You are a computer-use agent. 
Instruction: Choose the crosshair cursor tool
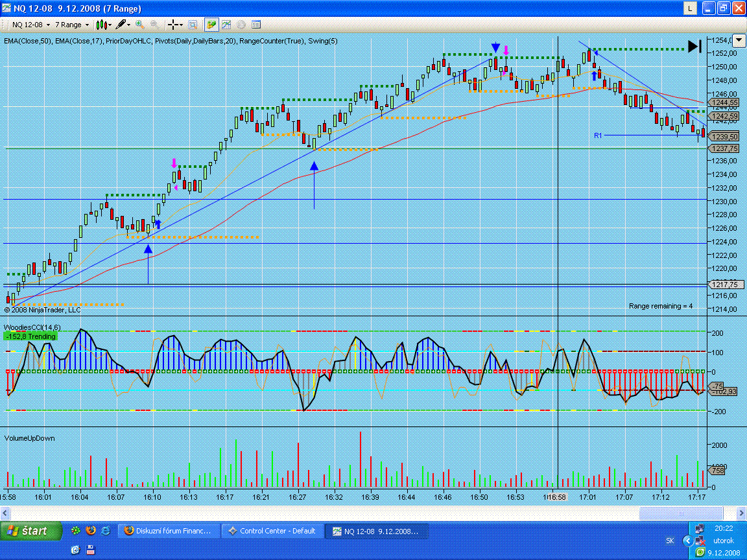click(x=175, y=25)
